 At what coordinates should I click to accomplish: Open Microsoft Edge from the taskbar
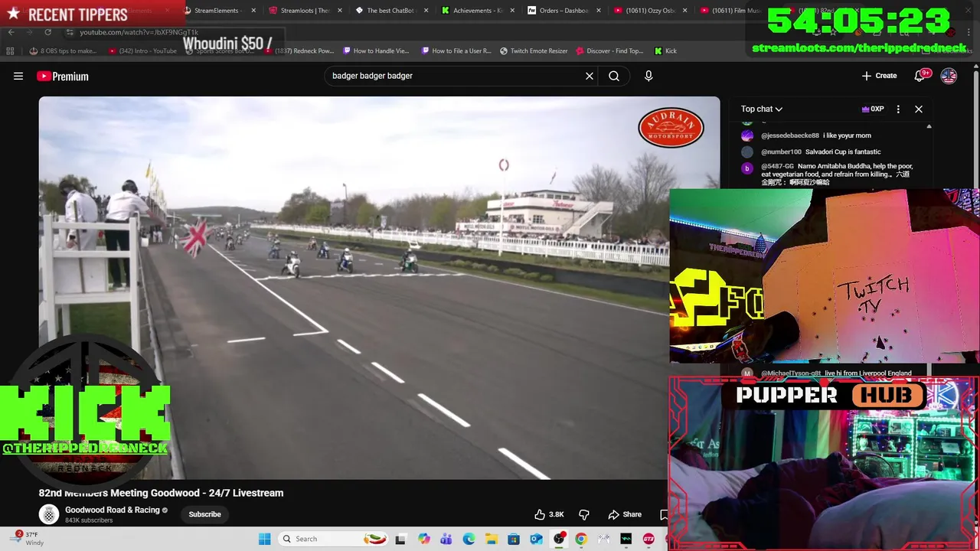point(469,539)
